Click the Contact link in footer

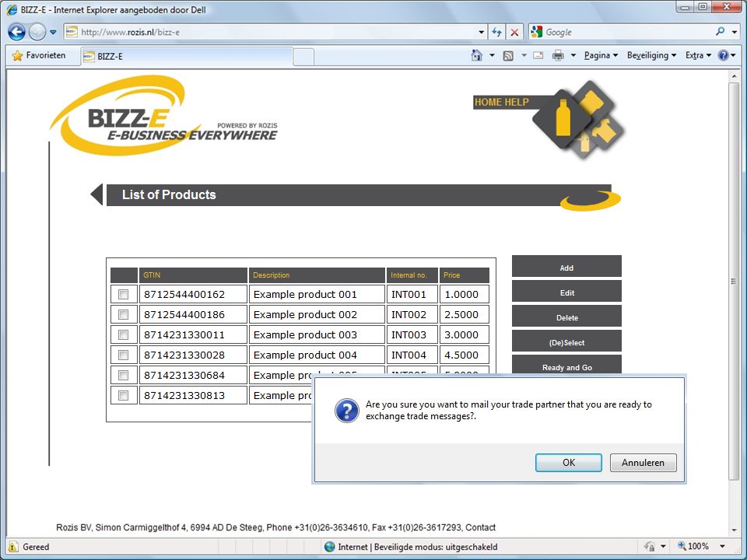point(480,527)
